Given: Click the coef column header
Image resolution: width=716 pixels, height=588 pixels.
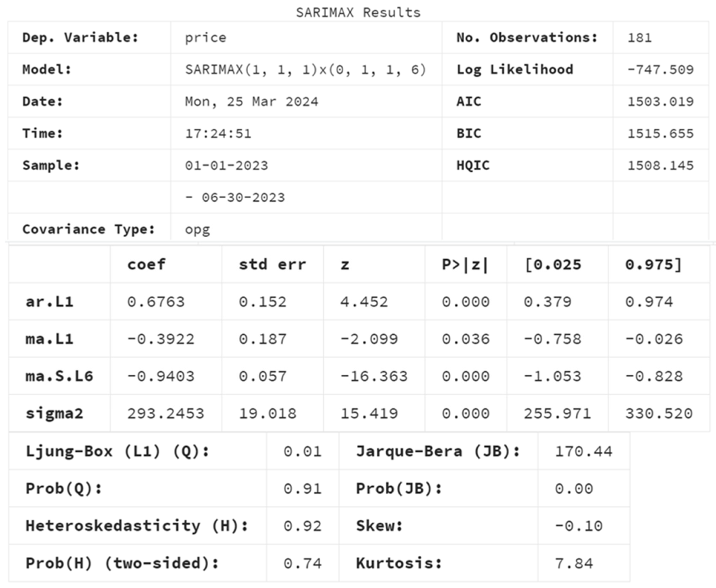Looking at the screenshot, I should 146,265.
